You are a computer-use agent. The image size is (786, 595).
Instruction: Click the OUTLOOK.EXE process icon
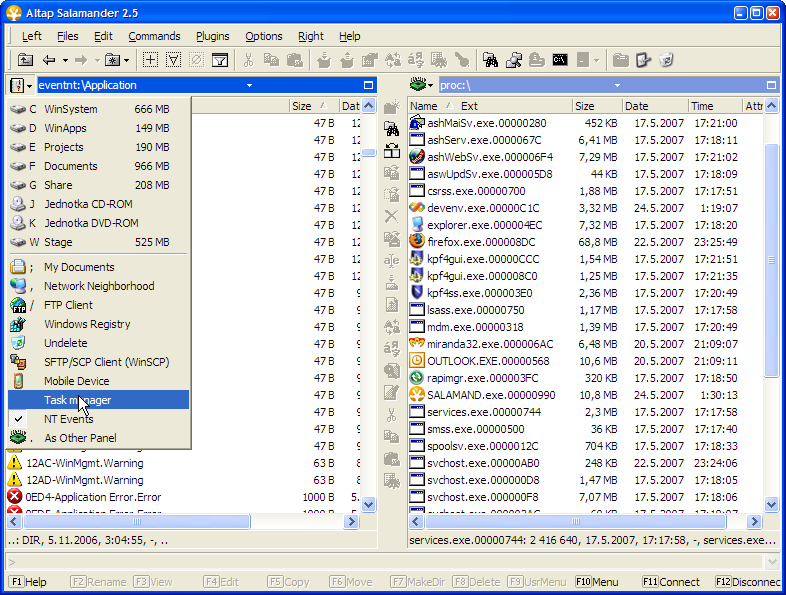pos(417,361)
